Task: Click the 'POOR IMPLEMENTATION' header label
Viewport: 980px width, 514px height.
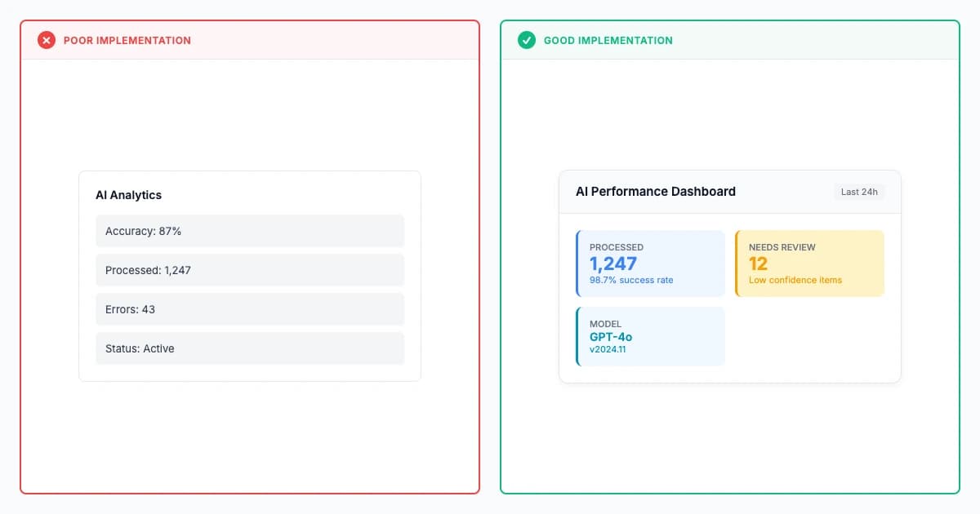Action: (127, 40)
